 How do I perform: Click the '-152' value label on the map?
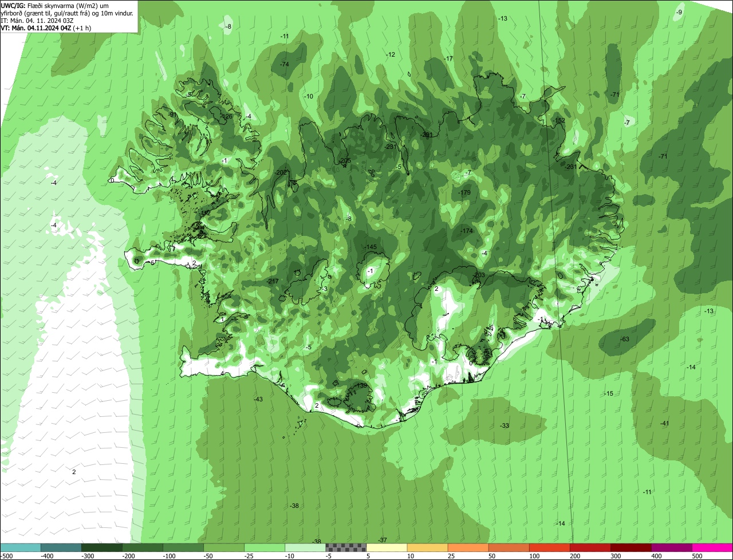click(x=559, y=120)
